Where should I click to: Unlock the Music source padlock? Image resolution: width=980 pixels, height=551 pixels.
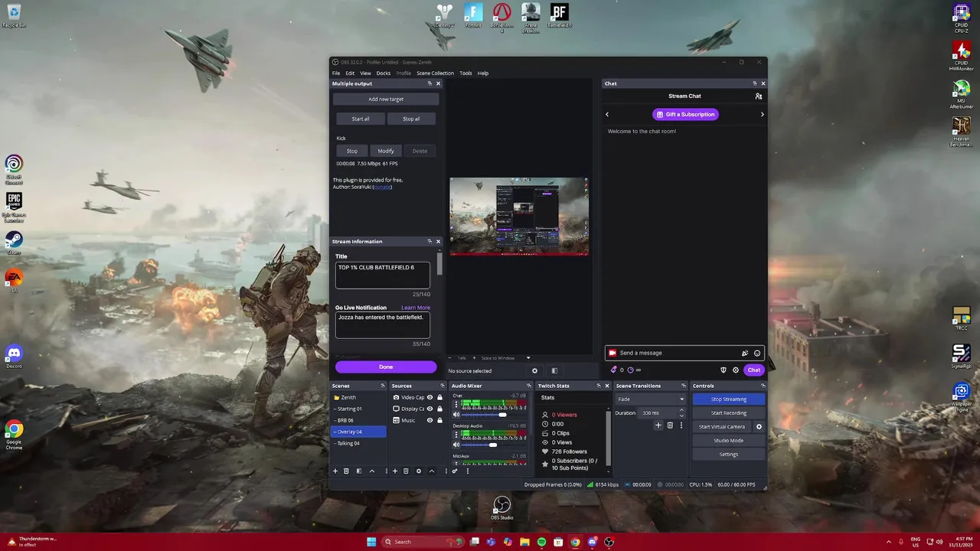click(x=439, y=420)
